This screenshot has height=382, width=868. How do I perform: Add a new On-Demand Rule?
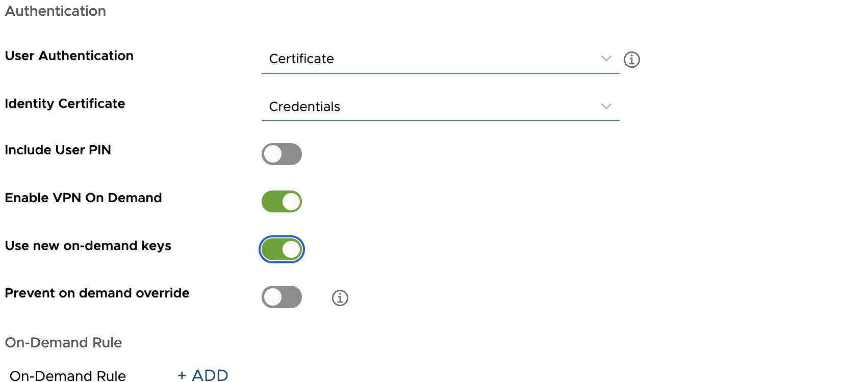tap(203, 375)
